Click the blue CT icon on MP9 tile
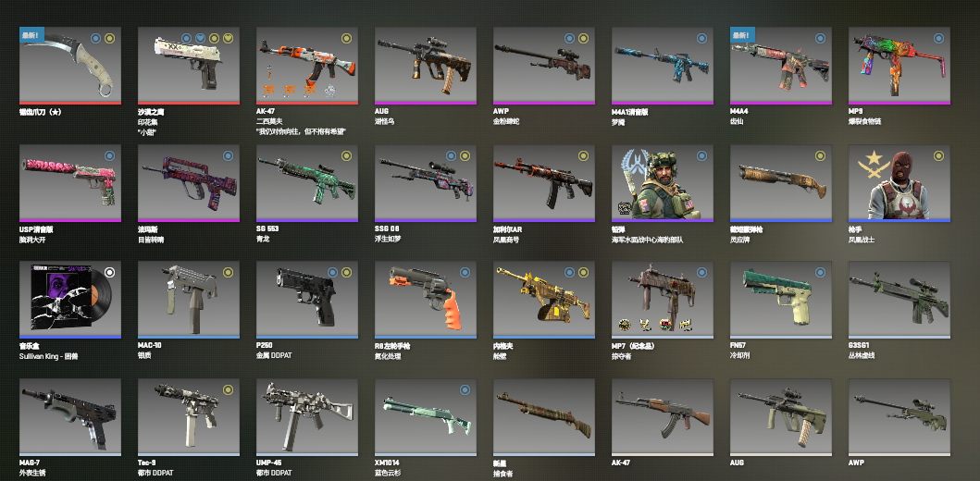Image resolution: width=980 pixels, height=481 pixels. pos(938,39)
